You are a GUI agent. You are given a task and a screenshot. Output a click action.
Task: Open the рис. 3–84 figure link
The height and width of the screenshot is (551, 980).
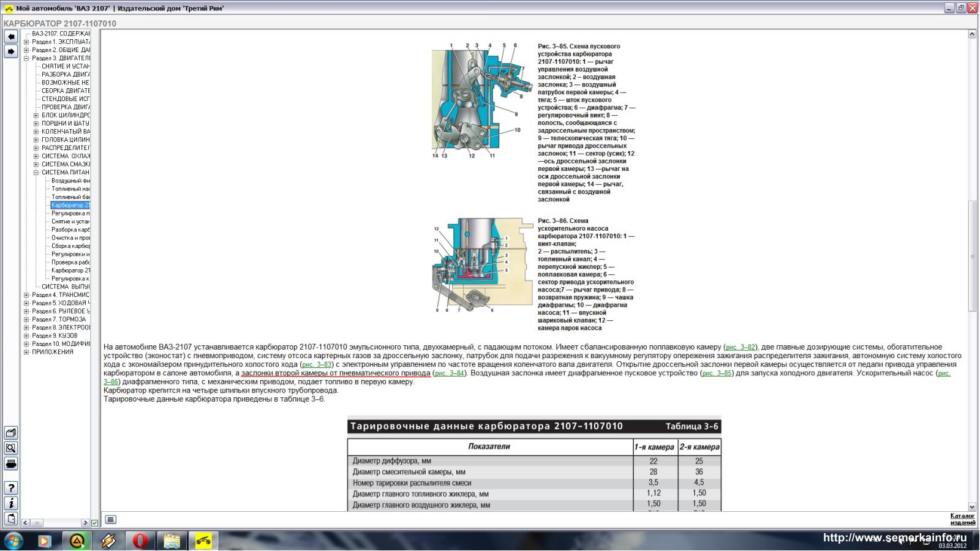(x=449, y=373)
